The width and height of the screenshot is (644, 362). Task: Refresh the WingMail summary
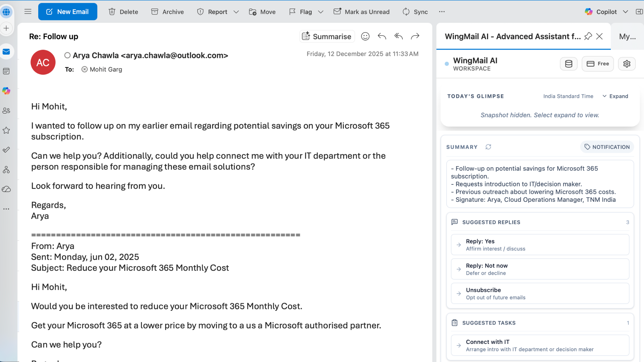[488, 147]
